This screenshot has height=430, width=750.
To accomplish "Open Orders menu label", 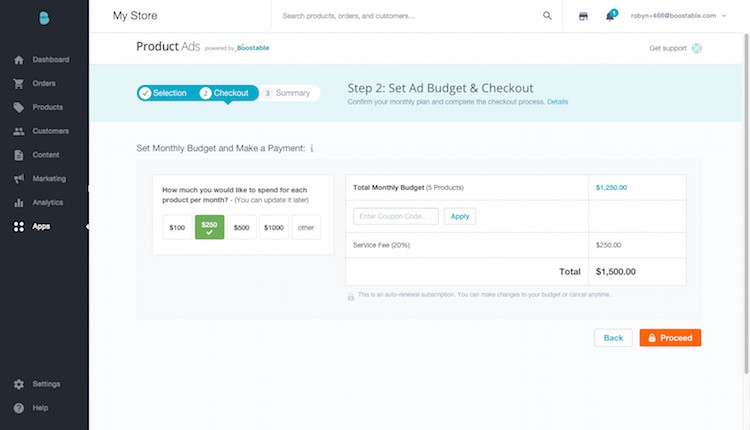I will click(44, 84).
